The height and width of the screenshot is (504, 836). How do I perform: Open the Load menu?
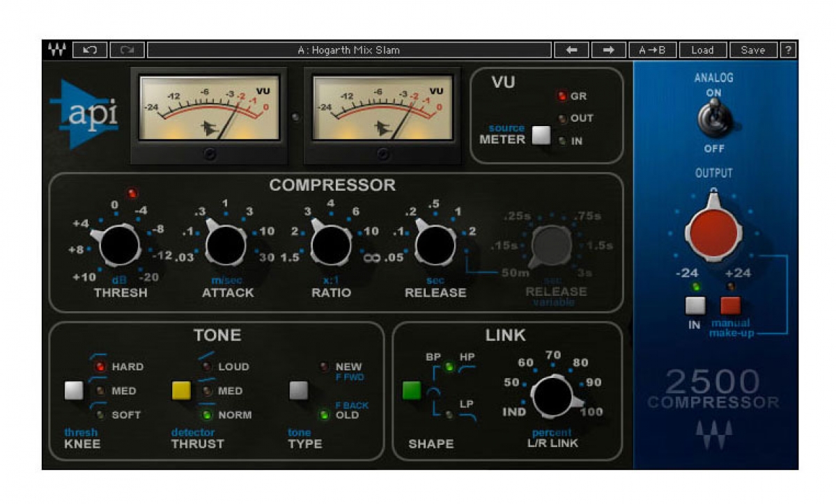[702, 50]
